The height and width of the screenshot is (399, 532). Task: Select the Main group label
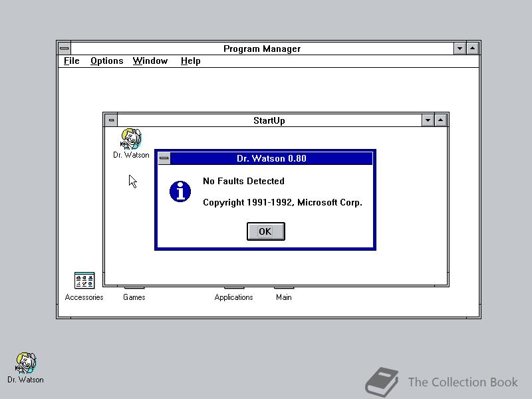point(284,297)
